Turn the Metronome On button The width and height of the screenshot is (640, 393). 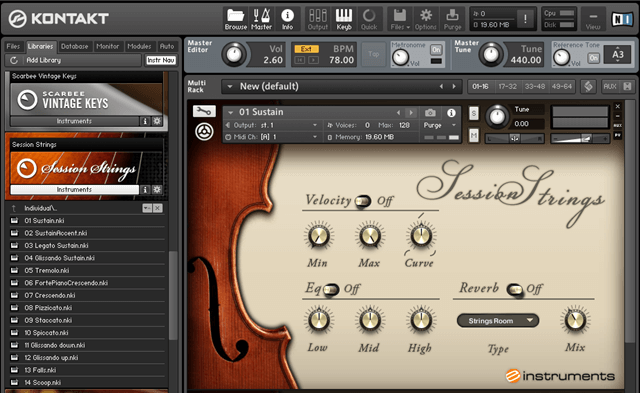click(436, 50)
